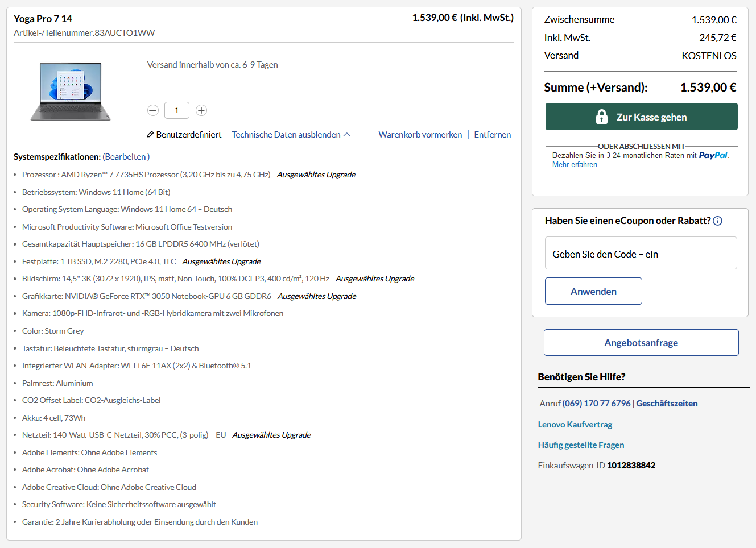
Task: Open Mehr erfahren about PayPal installments
Action: (x=575, y=164)
